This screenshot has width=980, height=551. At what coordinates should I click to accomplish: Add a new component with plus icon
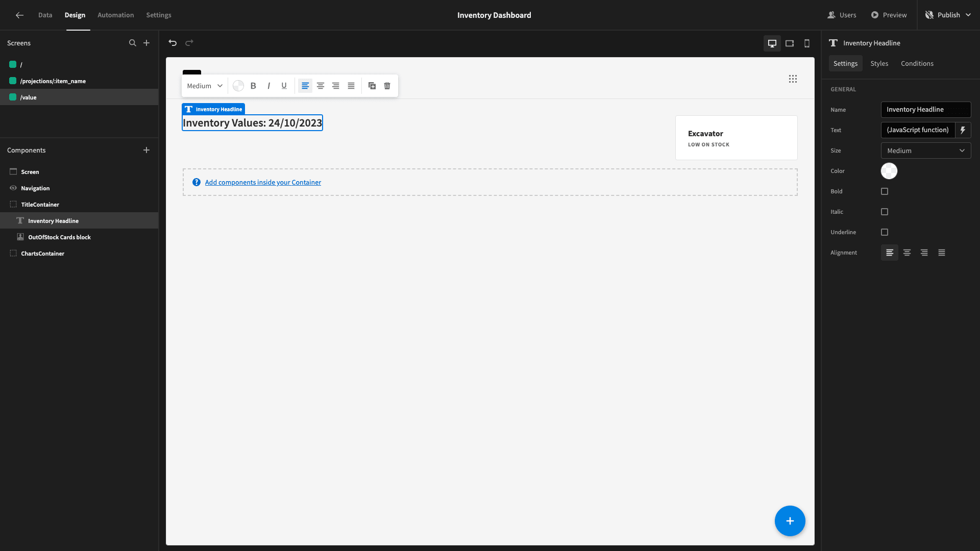pyautogui.click(x=146, y=150)
